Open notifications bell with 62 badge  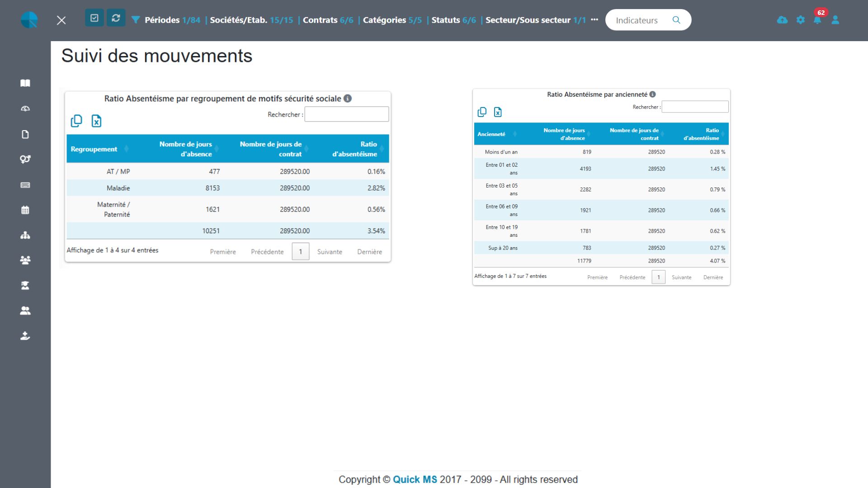click(x=817, y=20)
